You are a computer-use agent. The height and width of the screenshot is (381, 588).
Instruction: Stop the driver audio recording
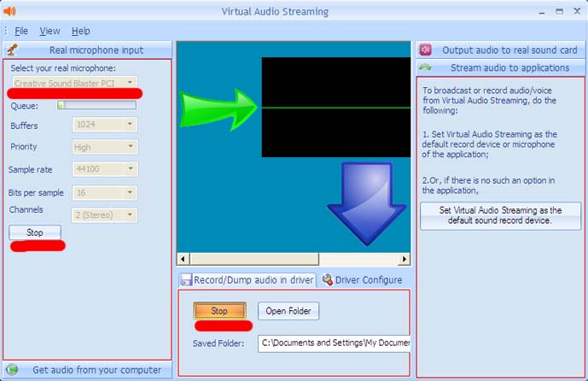[219, 311]
